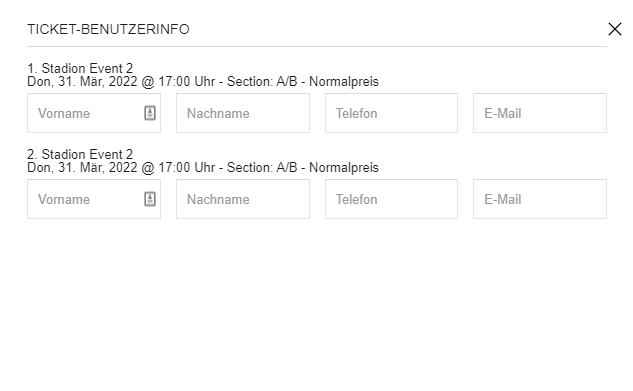Open contact autofill icon in first ticket's Vorname
This screenshot has height=391, width=633.
coord(150,113)
